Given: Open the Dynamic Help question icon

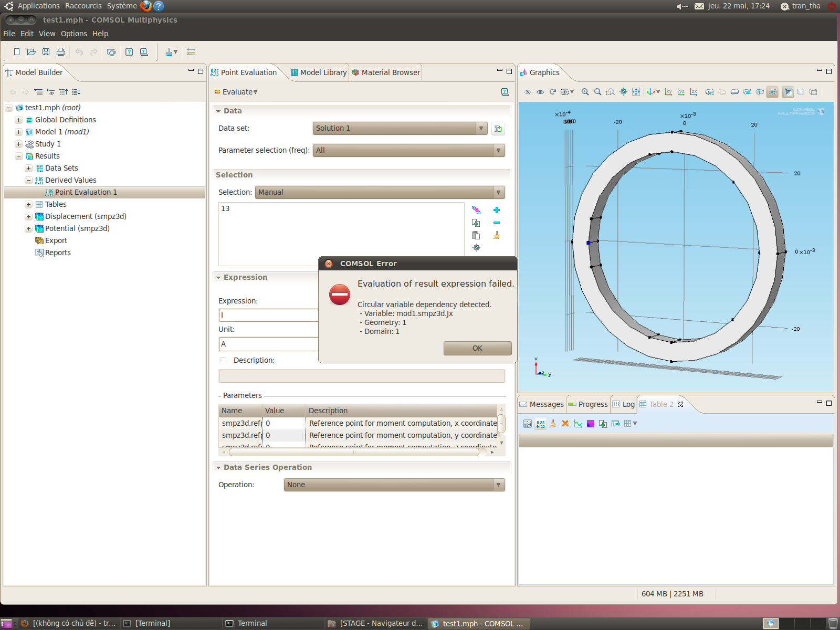Looking at the screenshot, I should pyautogui.click(x=129, y=52).
